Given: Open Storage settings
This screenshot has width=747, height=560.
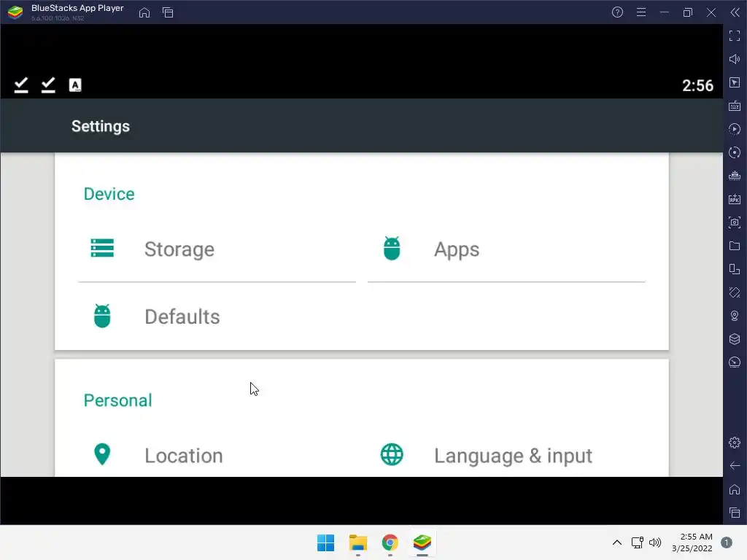Looking at the screenshot, I should coord(217,249).
